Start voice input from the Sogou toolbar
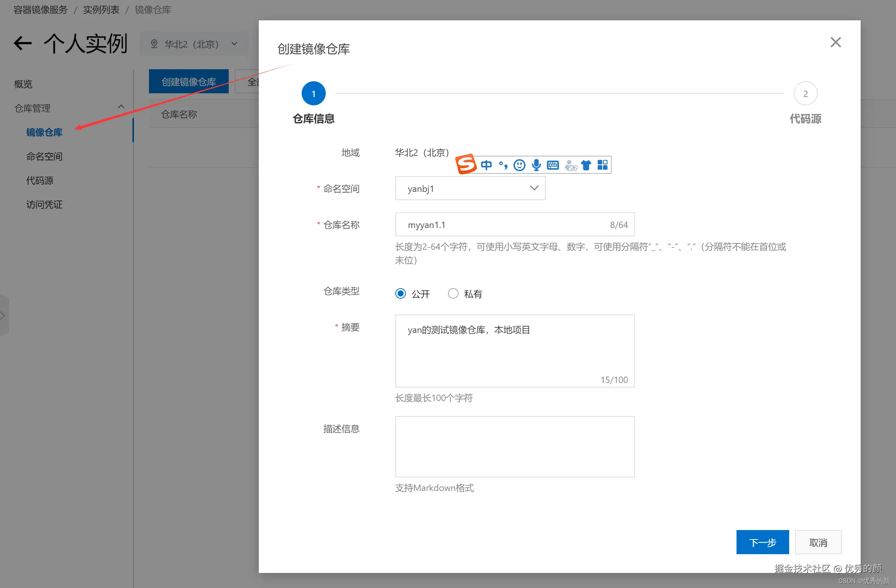Viewport: 896px width, 588px height. pyautogui.click(x=536, y=164)
